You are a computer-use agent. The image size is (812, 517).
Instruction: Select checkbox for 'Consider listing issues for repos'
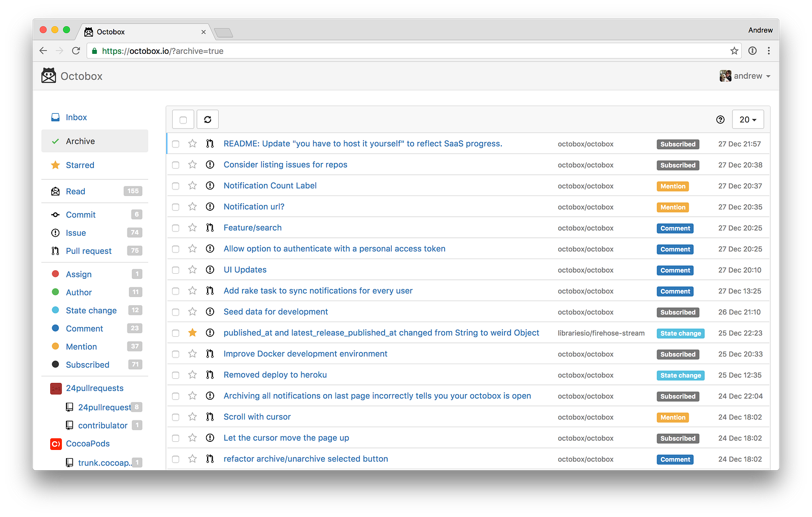coord(176,165)
